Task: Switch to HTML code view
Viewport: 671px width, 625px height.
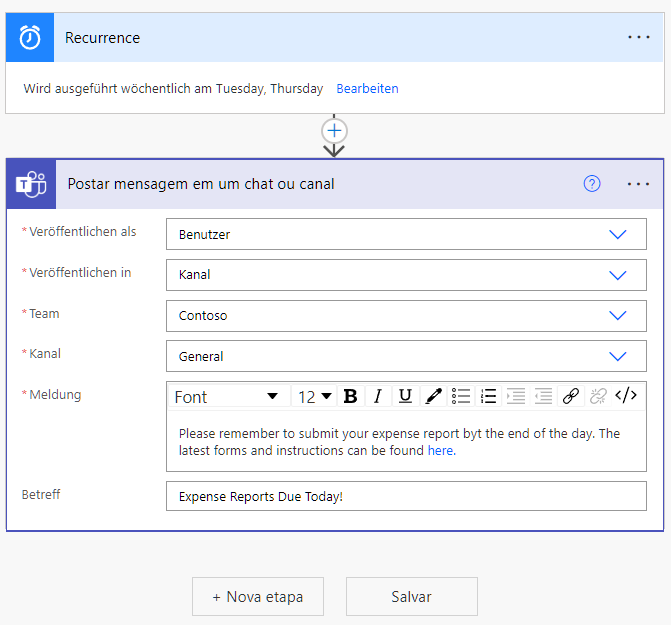Action: point(626,395)
